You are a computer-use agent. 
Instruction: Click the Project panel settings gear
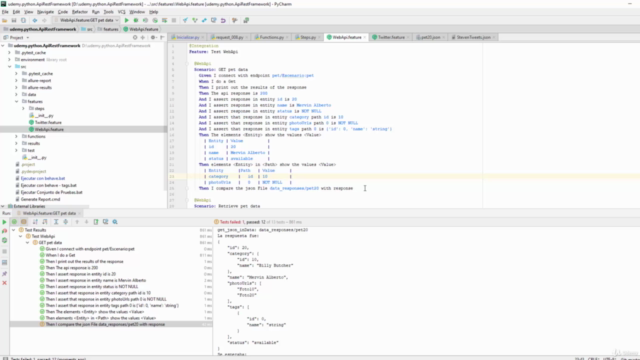(153, 37)
